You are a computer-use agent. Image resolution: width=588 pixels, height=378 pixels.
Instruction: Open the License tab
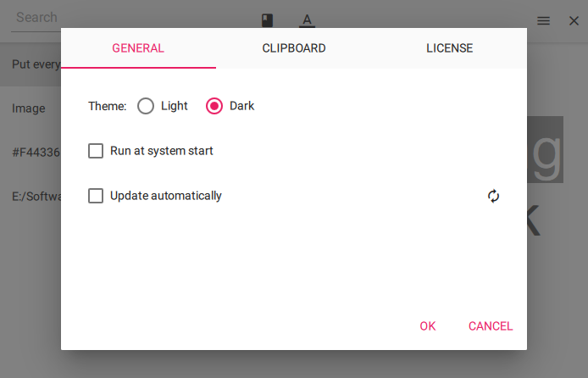pos(449,48)
